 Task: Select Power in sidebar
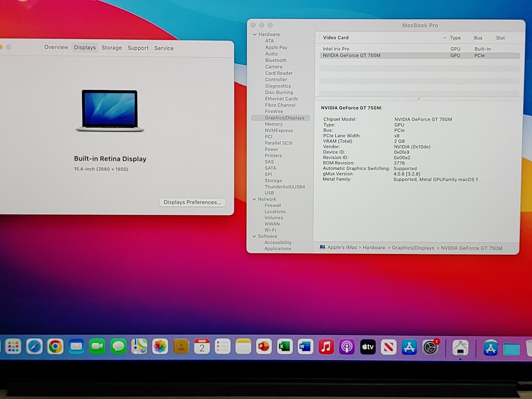(x=271, y=149)
